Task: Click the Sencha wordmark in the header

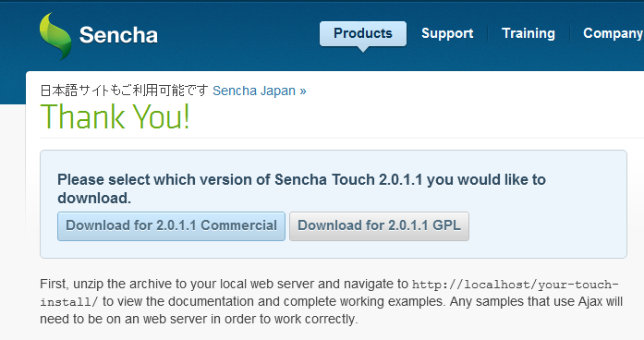Action: pyautogui.click(x=118, y=35)
